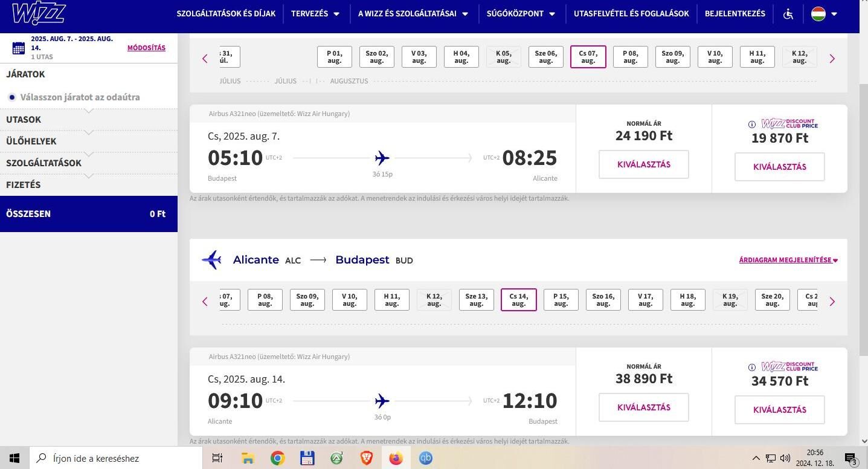Viewport: 868px width, 469px height.
Task: Expand the Fizetés section
Action: coord(89,185)
